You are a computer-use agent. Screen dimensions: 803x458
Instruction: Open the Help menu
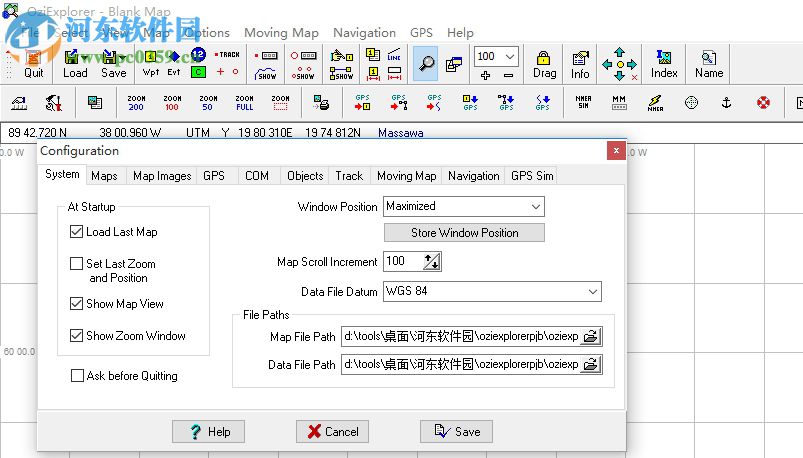[x=460, y=33]
